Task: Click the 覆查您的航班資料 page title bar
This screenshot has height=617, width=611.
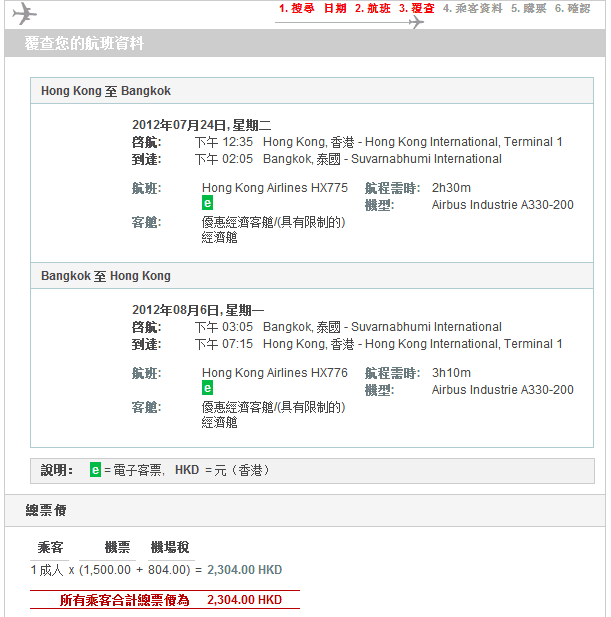Action: [x=85, y=44]
